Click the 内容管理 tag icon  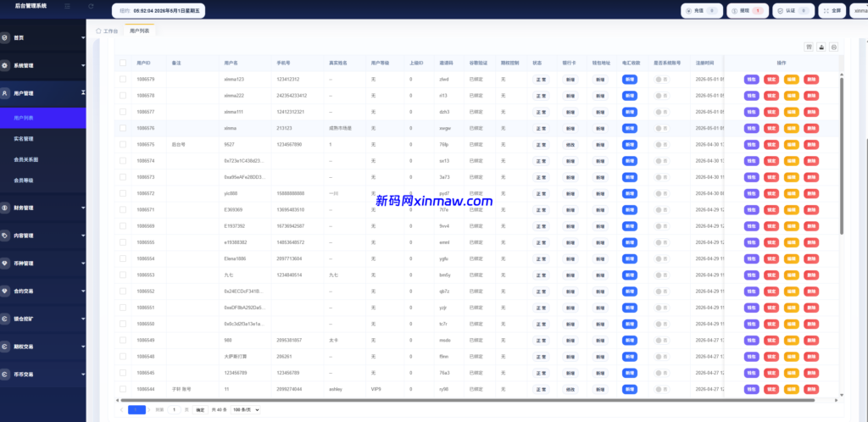click(x=5, y=236)
